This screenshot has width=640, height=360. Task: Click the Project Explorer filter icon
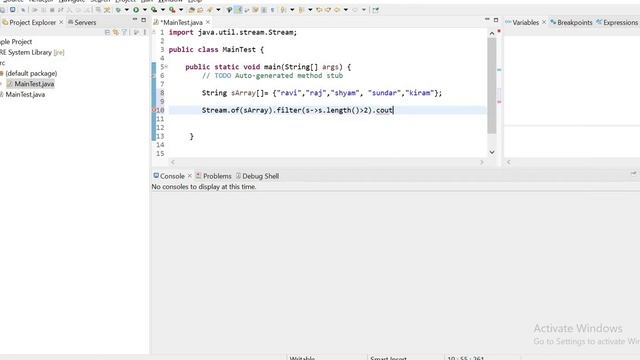pyautogui.click(x=124, y=32)
